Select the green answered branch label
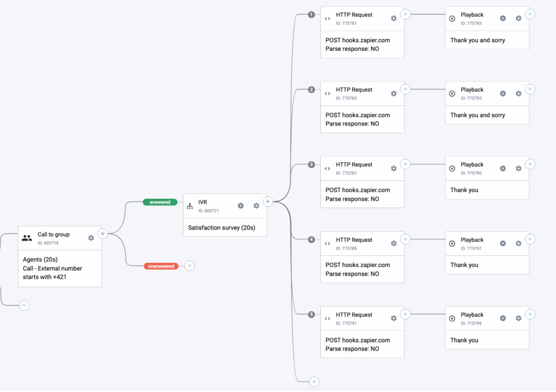This screenshot has height=392, width=556. pyautogui.click(x=160, y=202)
